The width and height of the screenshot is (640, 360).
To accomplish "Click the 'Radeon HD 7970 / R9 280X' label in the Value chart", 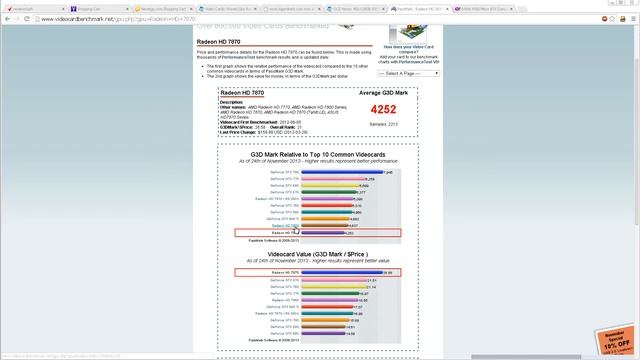I will 277,313.
